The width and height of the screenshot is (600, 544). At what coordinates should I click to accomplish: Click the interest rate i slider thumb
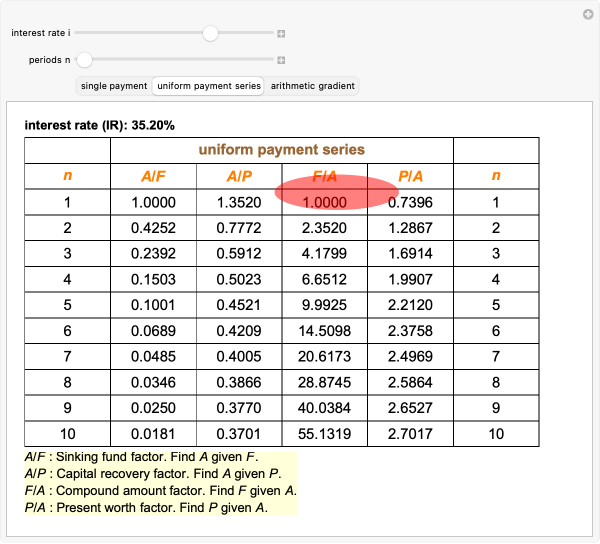[x=210, y=33]
